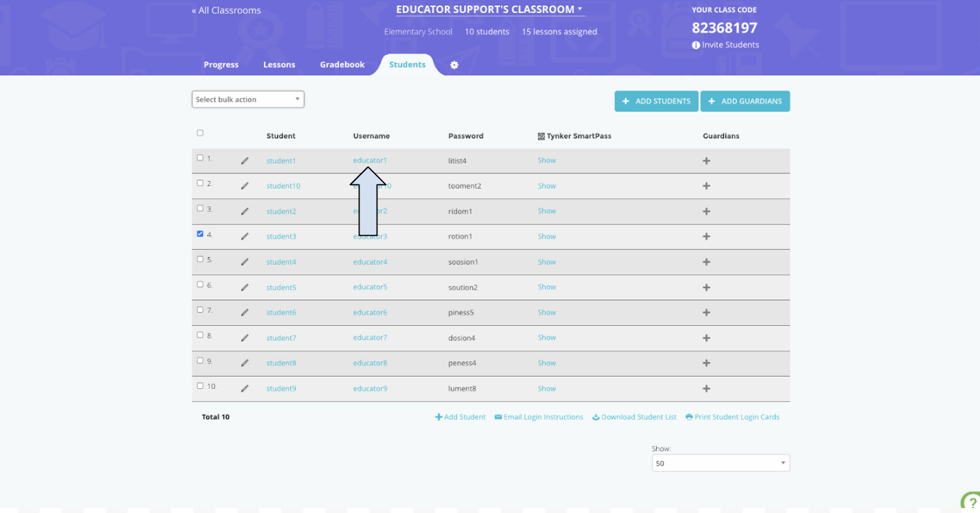Screen dimensions: 980x513
Task: Click pencil edit icon for student5
Action: point(245,287)
